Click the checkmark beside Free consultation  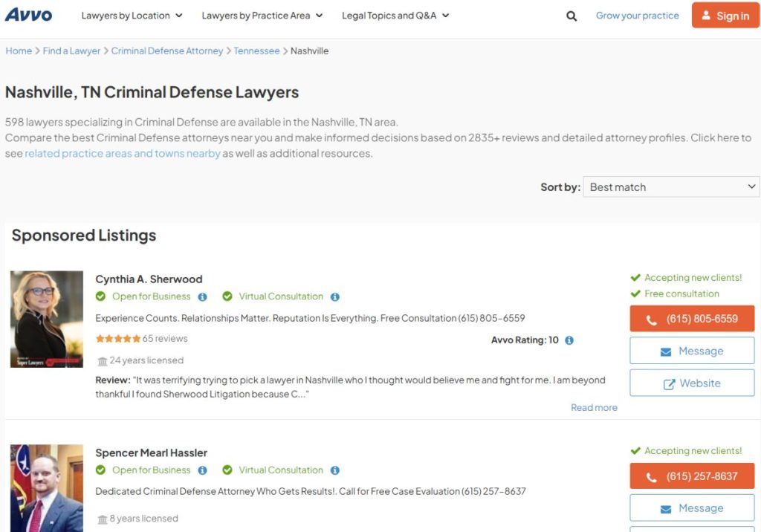(x=635, y=293)
